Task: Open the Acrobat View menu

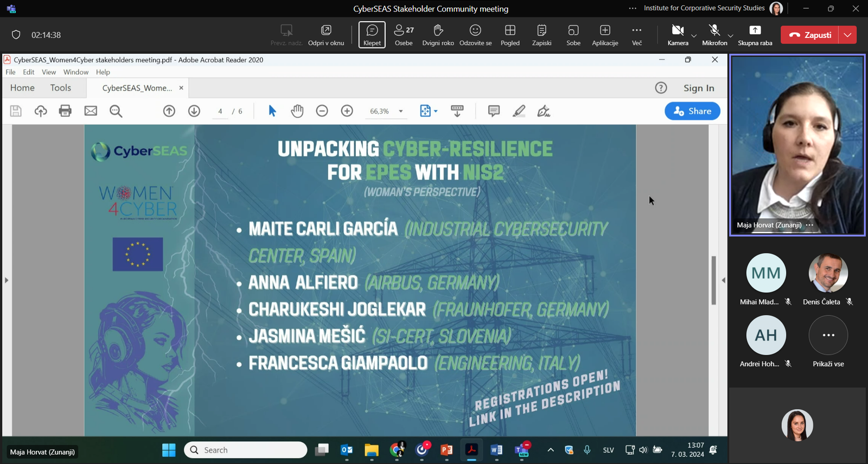Action: coord(49,72)
